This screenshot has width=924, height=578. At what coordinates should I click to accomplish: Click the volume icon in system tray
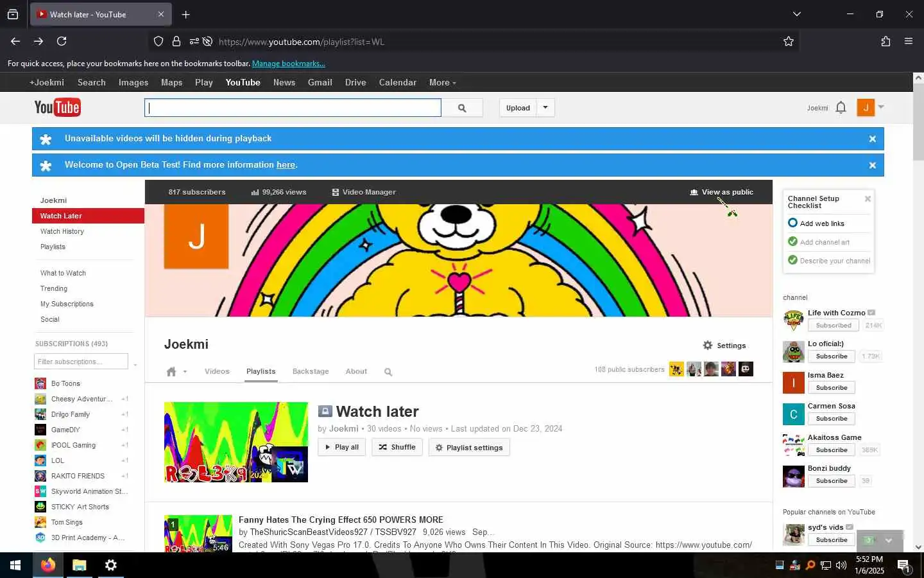point(841,565)
